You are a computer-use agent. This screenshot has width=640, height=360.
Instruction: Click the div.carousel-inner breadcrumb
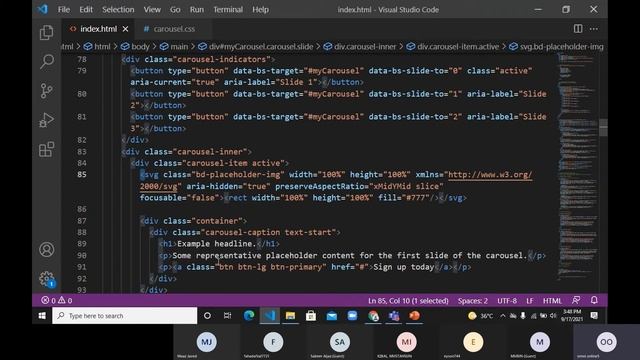tap(360, 47)
